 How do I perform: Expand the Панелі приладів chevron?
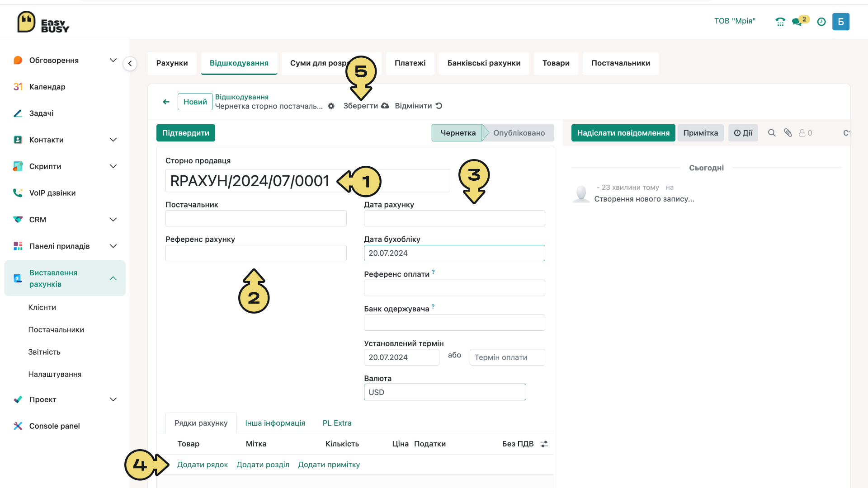(x=113, y=246)
